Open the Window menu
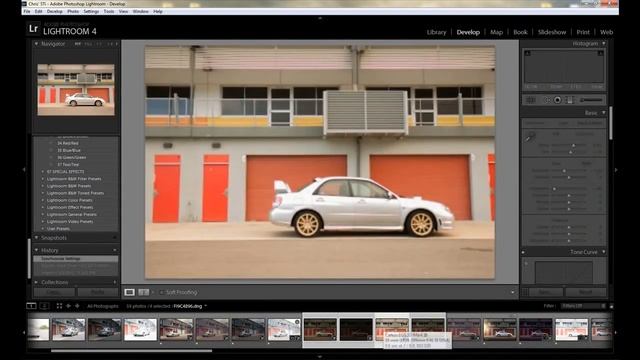 pos(140,11)
